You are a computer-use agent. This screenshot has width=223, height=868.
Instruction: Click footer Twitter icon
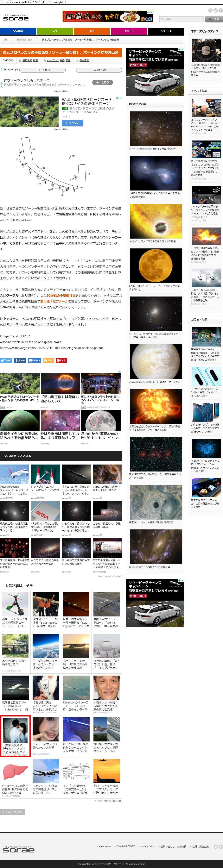click(216, 846)
